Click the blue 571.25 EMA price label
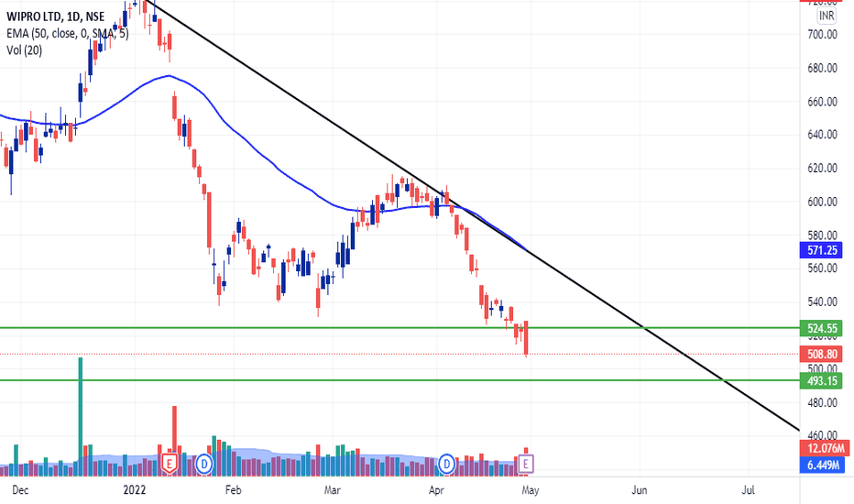The image size is (854, 504). 821,250
